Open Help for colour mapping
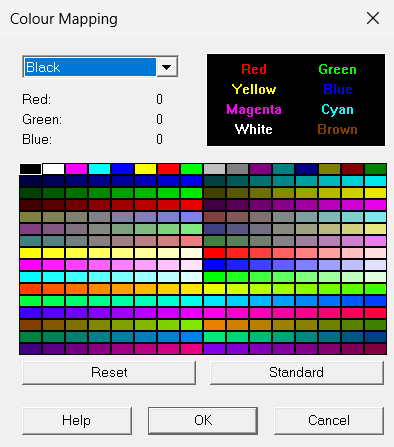 click(77, 421)
